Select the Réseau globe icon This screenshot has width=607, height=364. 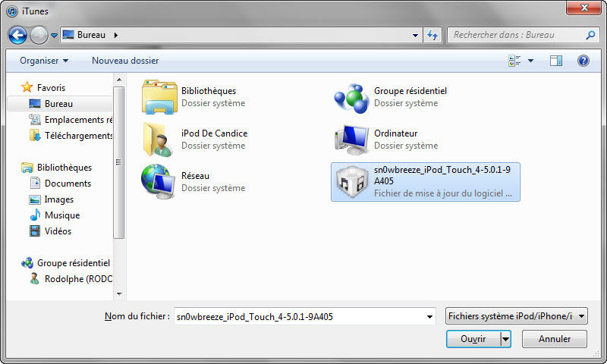pyautogui.click(x=158, y=181)
